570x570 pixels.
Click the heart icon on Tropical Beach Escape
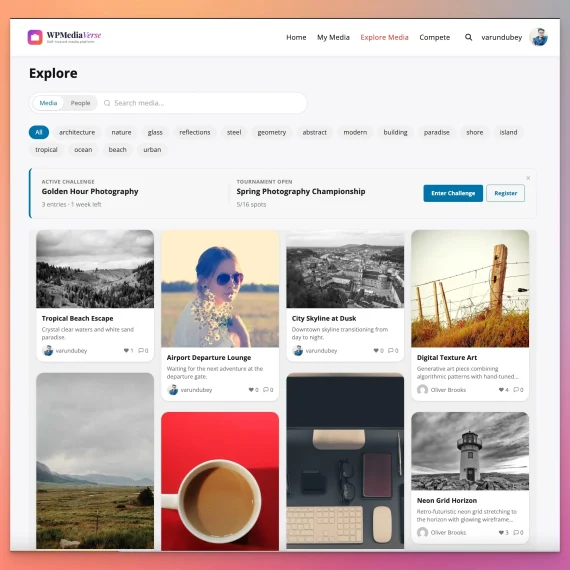click(x=126, y=350)
